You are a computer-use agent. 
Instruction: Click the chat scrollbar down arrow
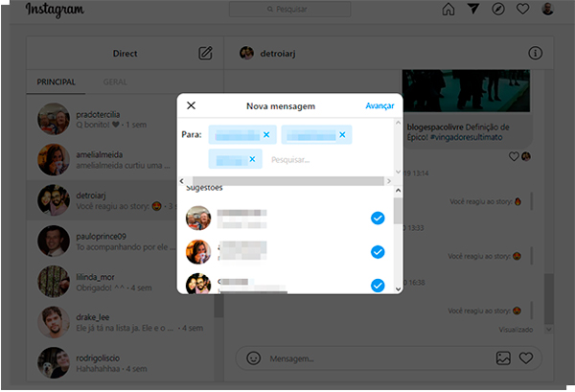pos(548,330)
